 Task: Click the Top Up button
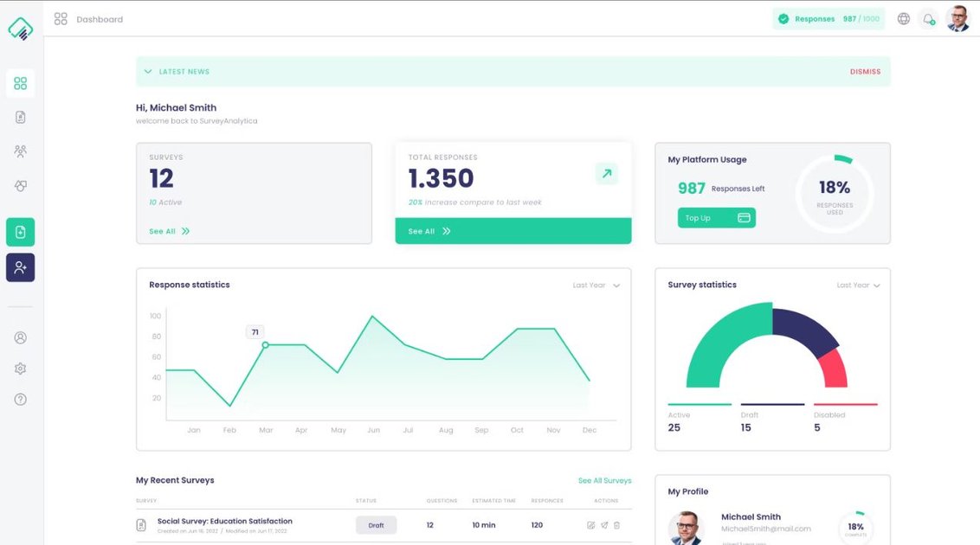tap(716, 217)
